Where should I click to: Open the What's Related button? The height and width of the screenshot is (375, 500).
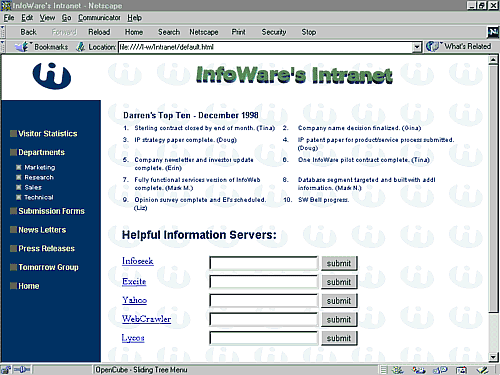[459, 46]
